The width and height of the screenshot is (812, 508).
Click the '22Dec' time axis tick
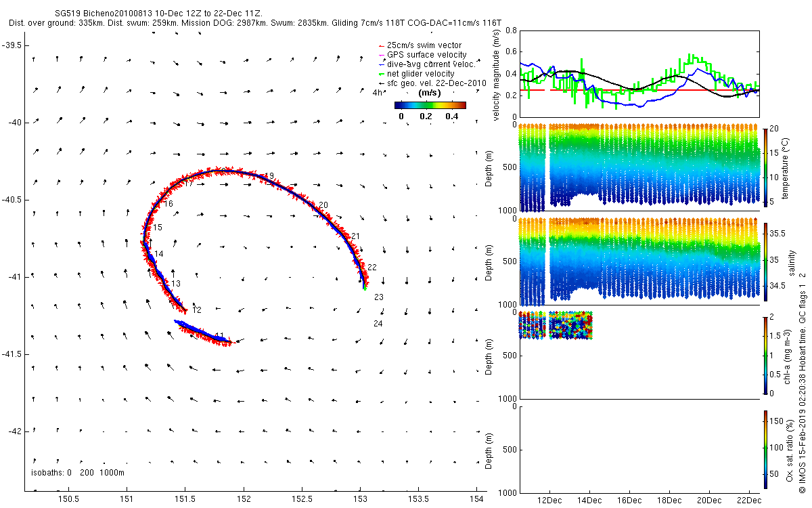[749, 500]
